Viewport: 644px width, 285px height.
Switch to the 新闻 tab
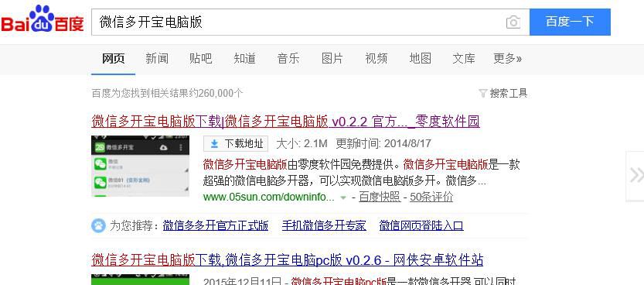157,58
